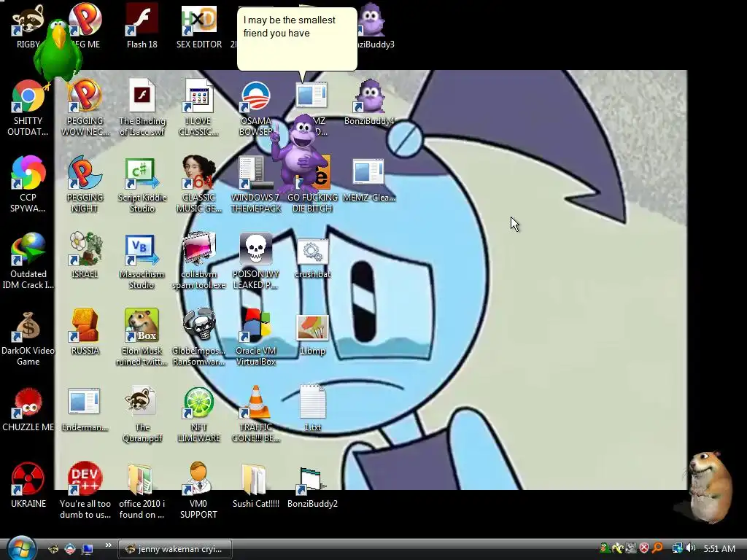The height and width of the screenshot is (560, 747).
Task: Open the VM0 SUPPORT shortcut
Action: [x=198, y=491]
